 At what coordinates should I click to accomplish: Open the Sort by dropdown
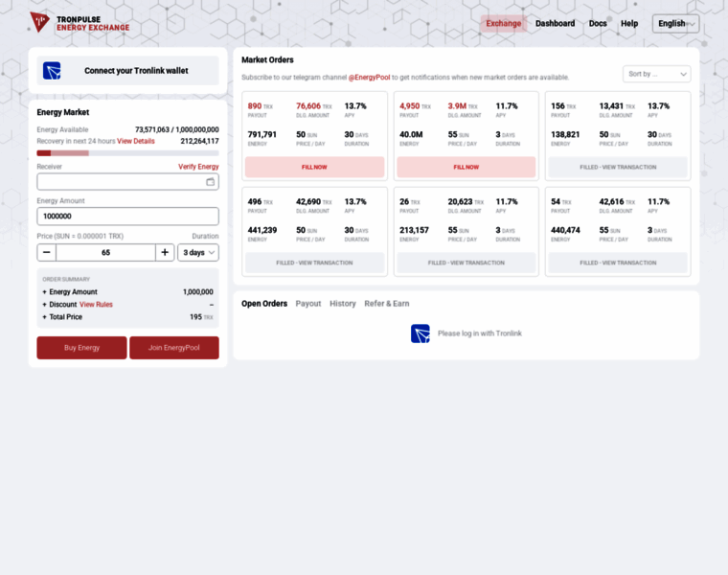coord(656,74)
